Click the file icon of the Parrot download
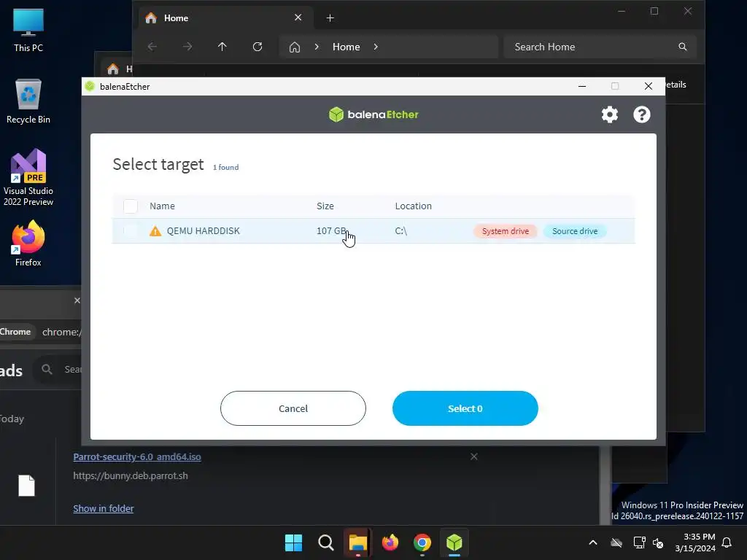 [x=27, y=486]
